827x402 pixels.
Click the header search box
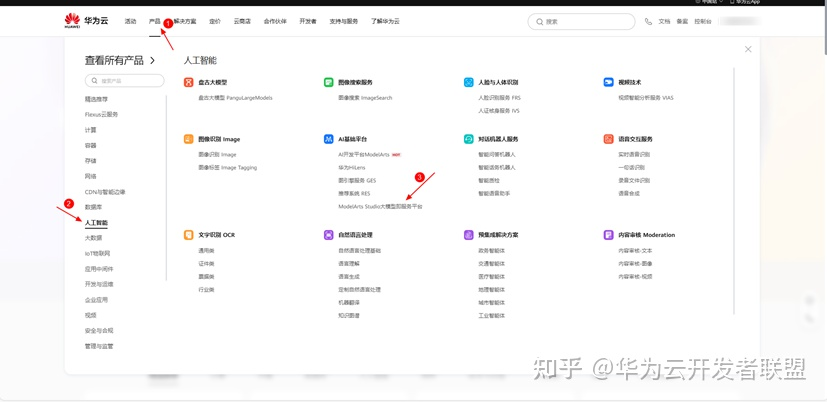click(581, 22)
